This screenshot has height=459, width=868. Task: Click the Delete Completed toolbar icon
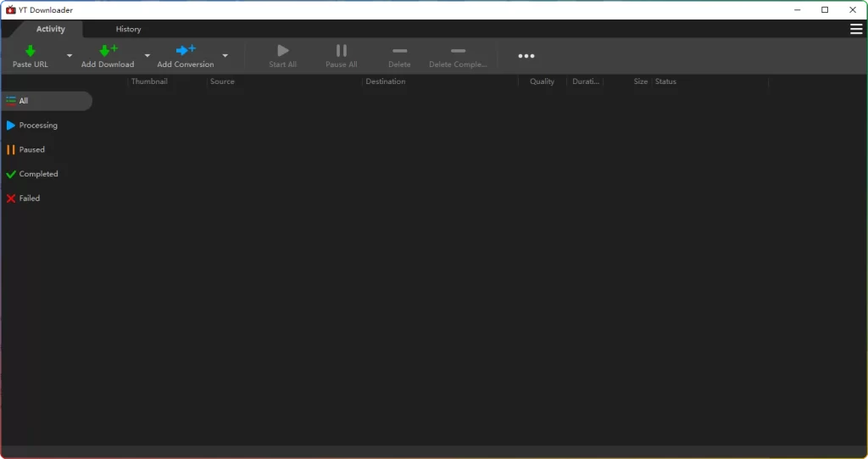[x=458, y=52]
